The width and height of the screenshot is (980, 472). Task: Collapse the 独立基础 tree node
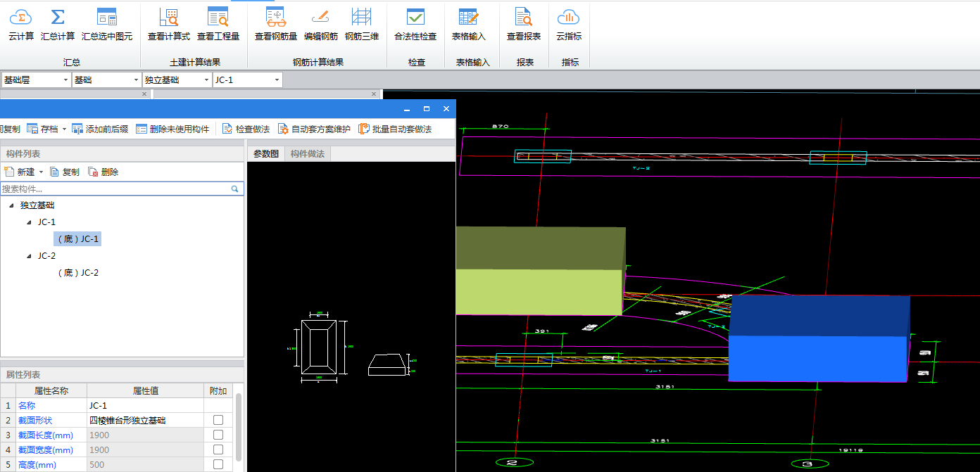click(x=11, y=205)
